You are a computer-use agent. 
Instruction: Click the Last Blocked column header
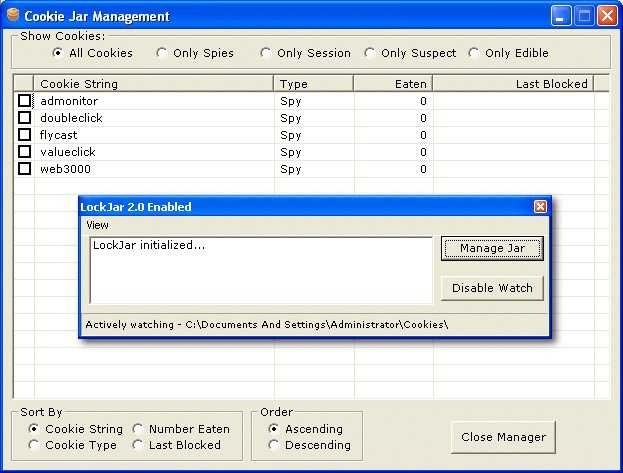(x=513, y=84)
